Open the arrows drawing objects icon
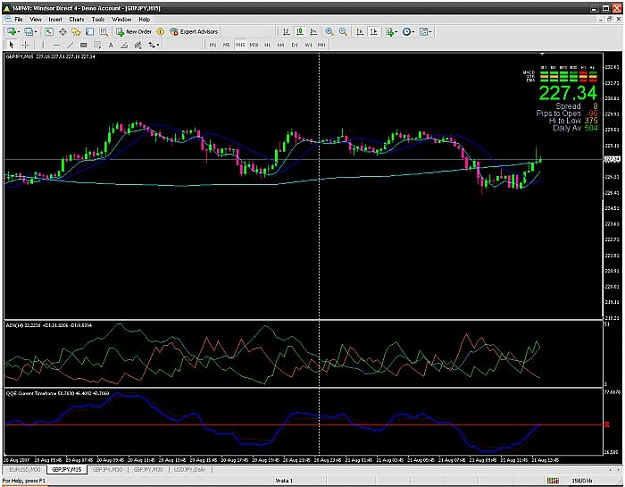The image size is (625, 487). (x=151, y=45)
